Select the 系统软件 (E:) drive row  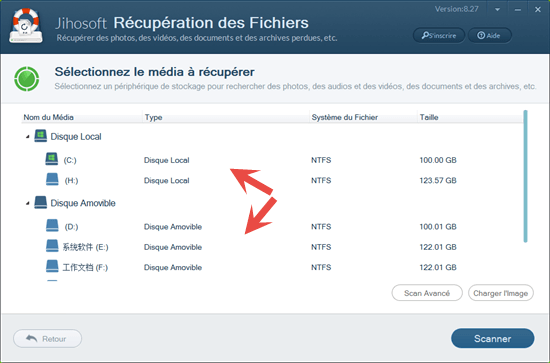coord(272,247)
